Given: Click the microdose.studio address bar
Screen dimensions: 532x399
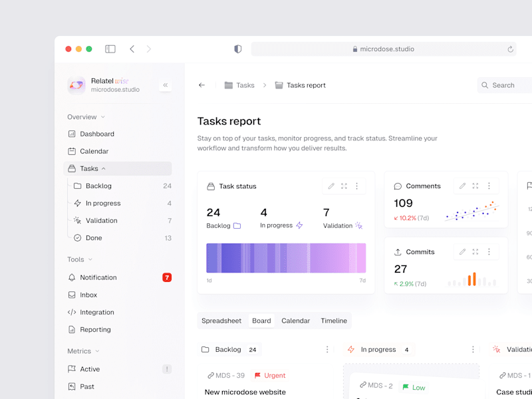Looking at the screenshot, I should [384, 49].
